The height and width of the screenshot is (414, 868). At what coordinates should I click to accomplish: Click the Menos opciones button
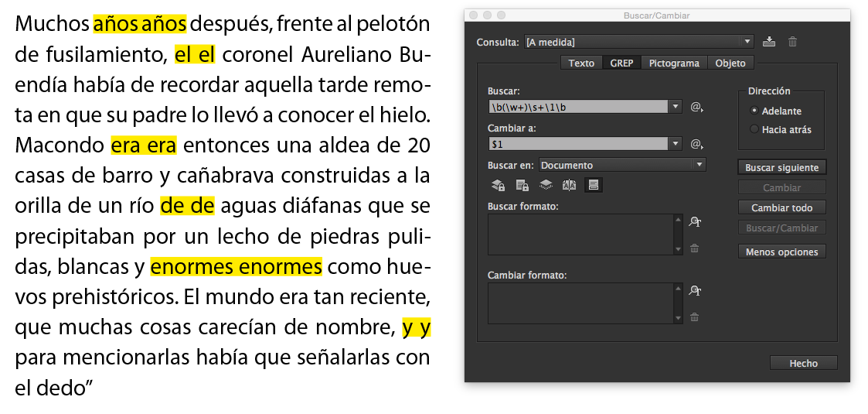pos(781,251)
